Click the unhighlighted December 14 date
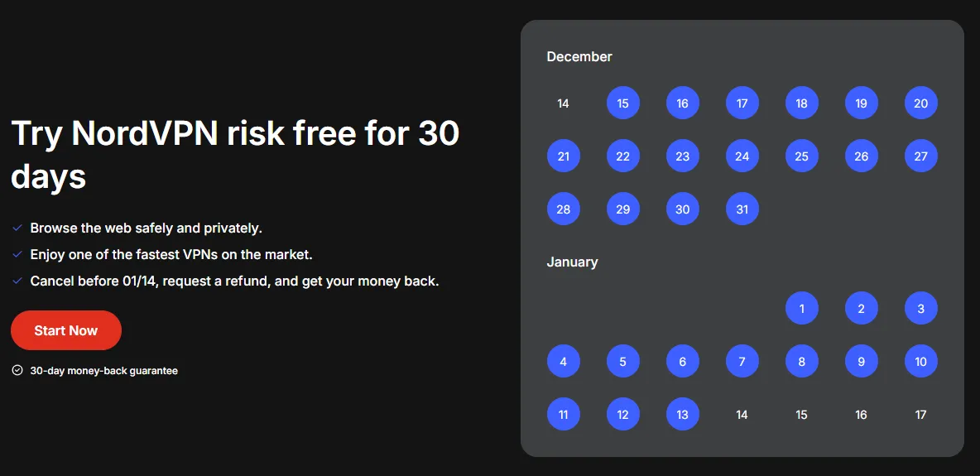This screenshot has width=980, height=476. pos(564,103)
